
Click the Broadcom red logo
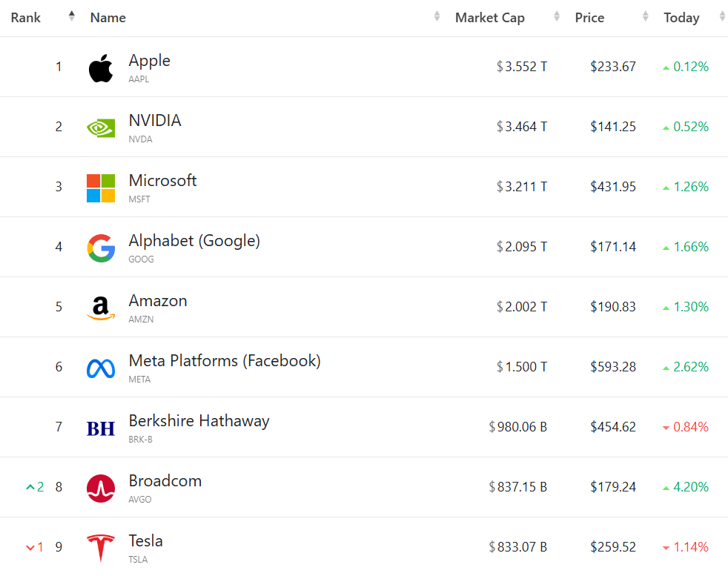[x=101, y=489]
